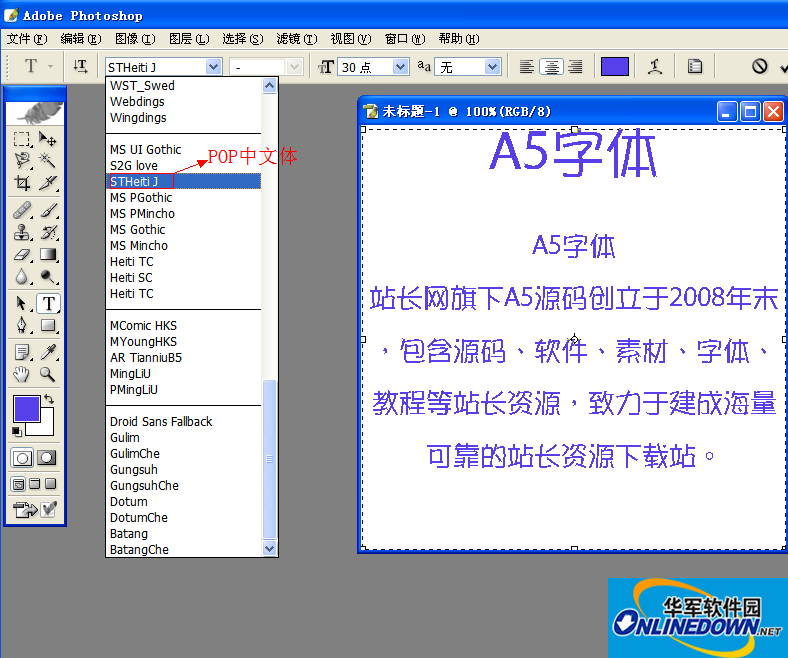The height and width of the screenshot is (658, 788).
Task: Select the Zoom tool
Action: 48,374
